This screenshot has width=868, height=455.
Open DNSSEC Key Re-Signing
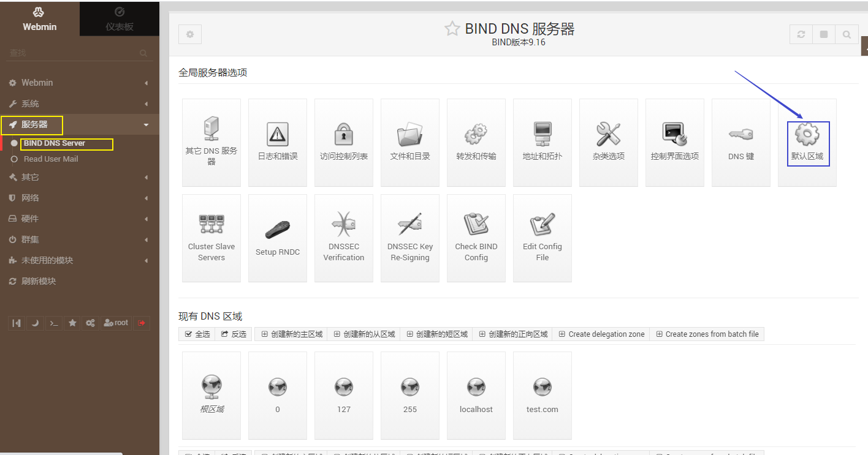pos(410,238)
